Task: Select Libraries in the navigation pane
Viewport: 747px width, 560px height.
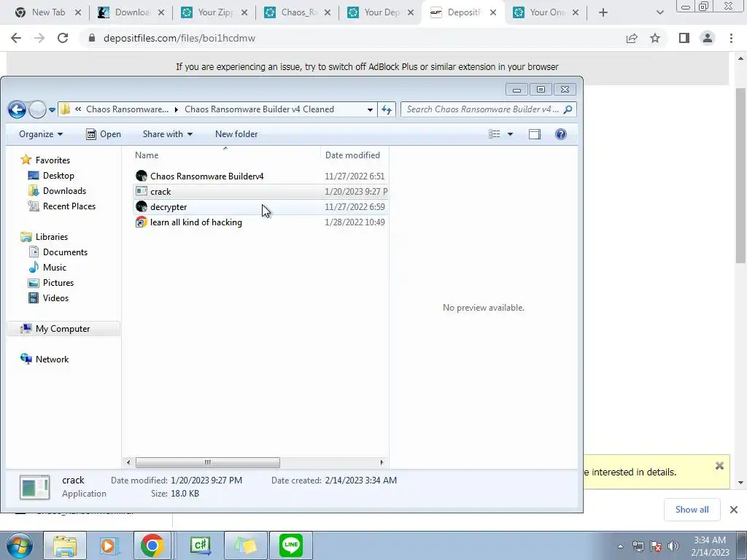Action: pyautogui.click(x=52, y=237)
